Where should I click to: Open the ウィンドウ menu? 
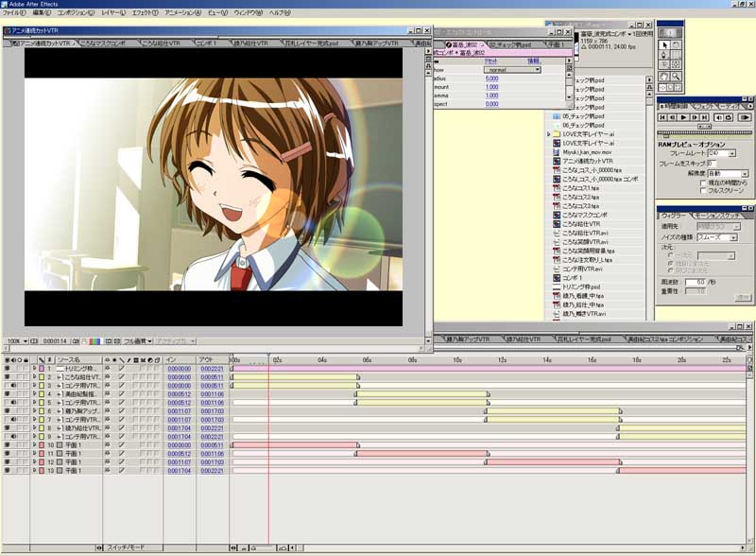point(249,12)
